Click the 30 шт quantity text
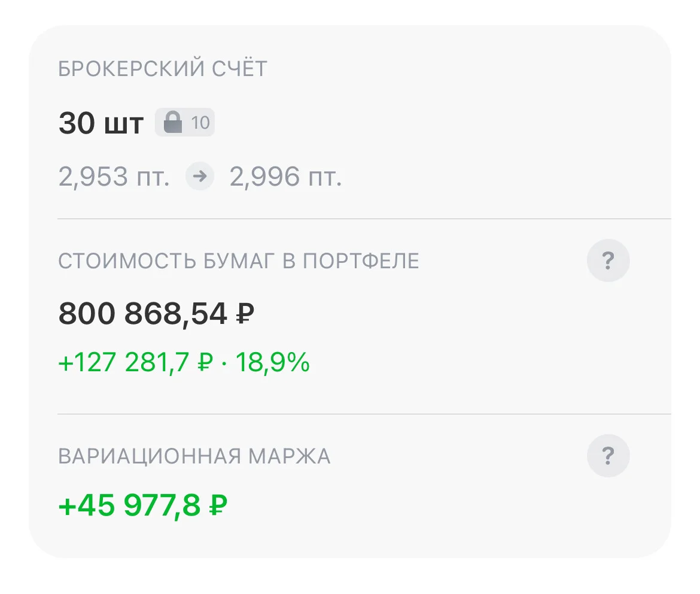700x594 pixels. click(x=101, y=123)
